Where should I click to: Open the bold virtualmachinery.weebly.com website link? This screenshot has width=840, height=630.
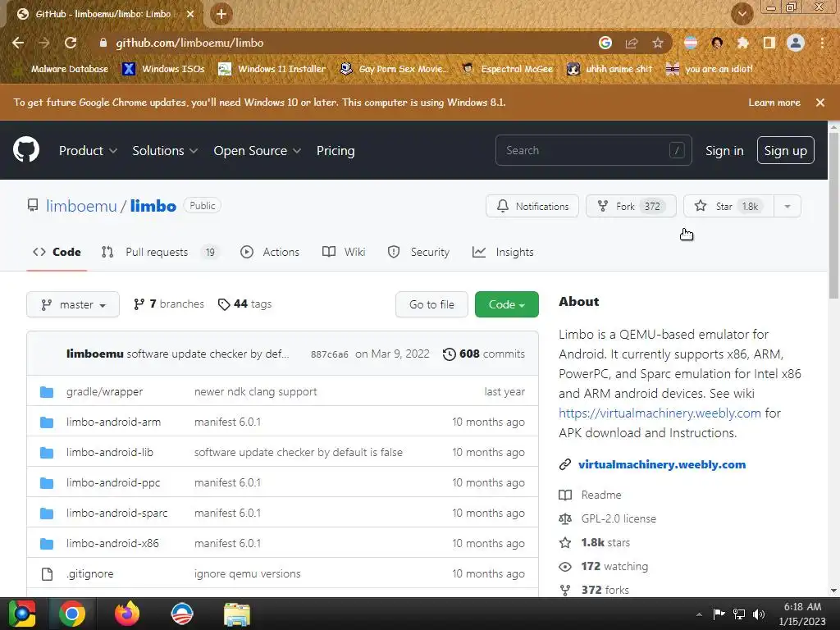coord(662,464)
